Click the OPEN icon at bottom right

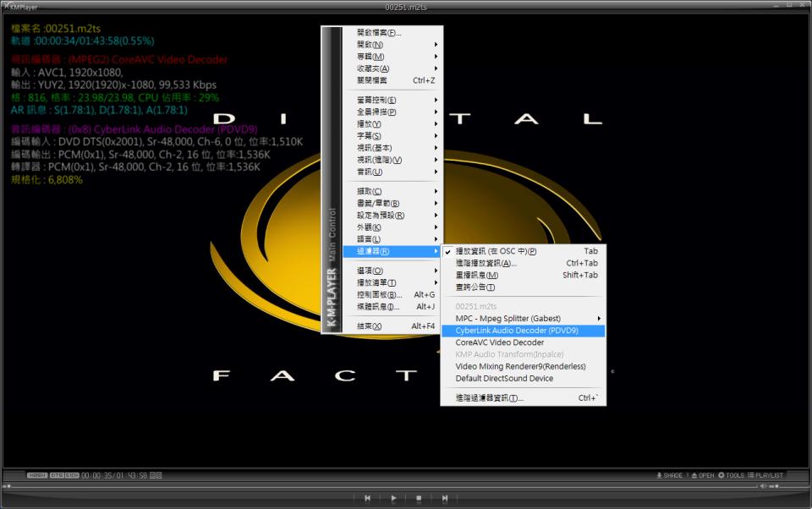(705, 475)
